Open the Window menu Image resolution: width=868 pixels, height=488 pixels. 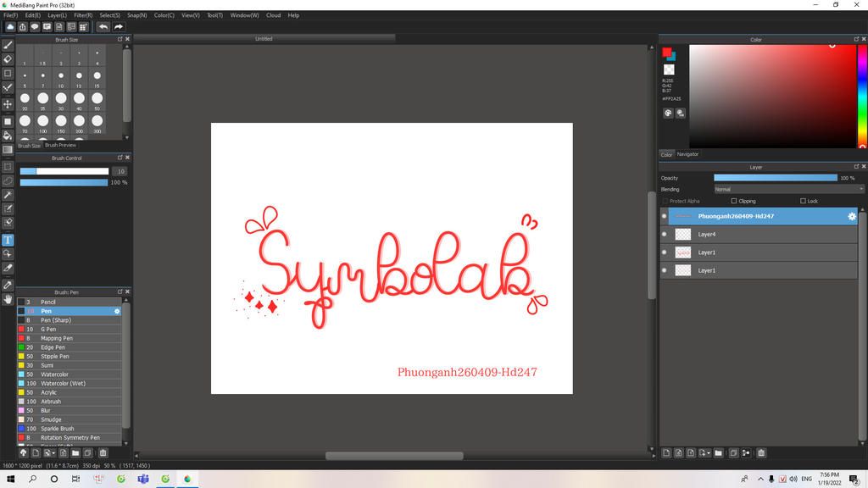pos(245,15)
